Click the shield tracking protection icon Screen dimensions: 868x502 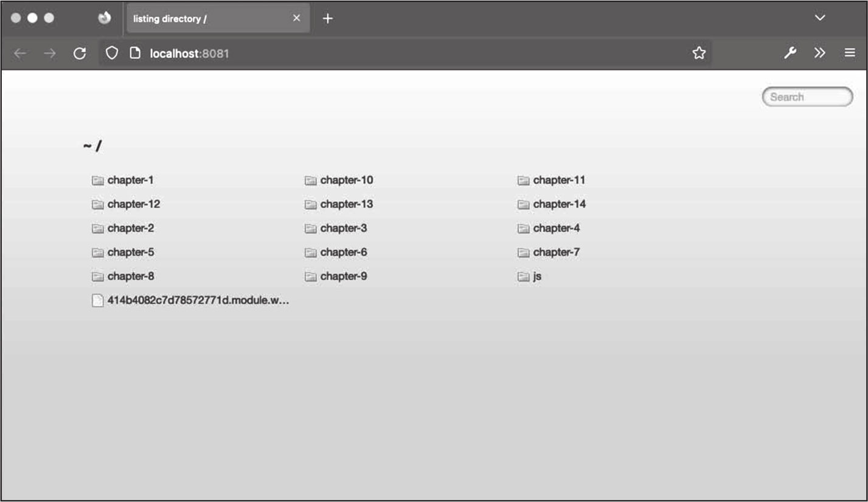point(112,54)
